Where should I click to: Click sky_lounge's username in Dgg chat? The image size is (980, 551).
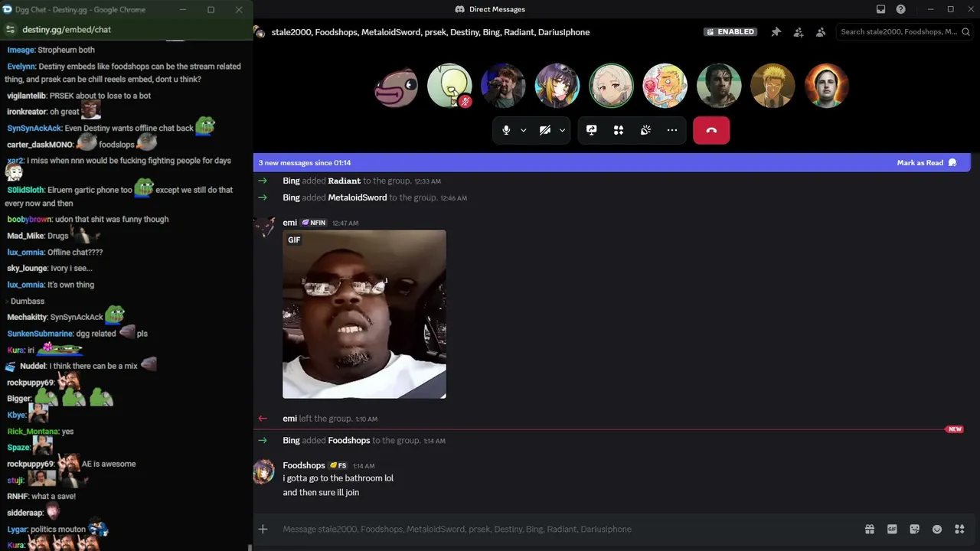[27, 269]
